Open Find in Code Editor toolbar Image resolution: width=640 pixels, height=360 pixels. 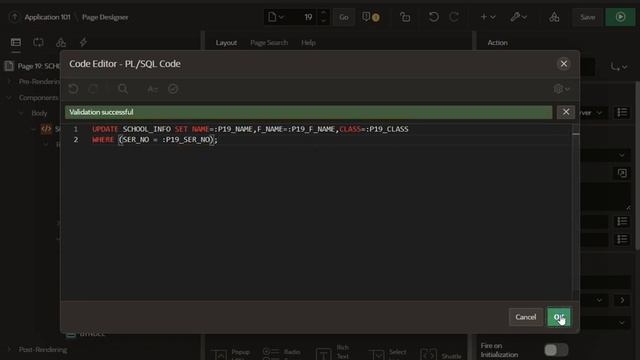(123, 89)
